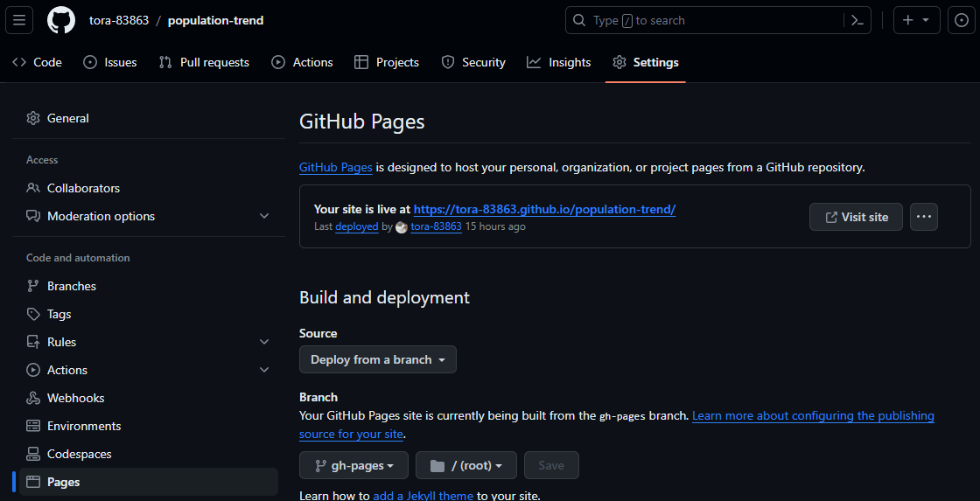The width and height of the screenshot is (980, 501).
Task: Click the Branches git-branch icon
Action: coord(33,286)
